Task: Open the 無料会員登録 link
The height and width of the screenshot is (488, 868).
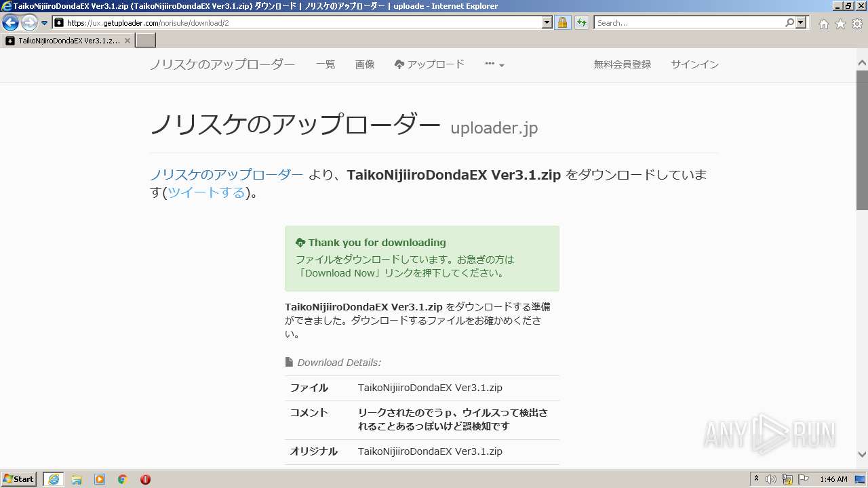Action: point(623,64)
